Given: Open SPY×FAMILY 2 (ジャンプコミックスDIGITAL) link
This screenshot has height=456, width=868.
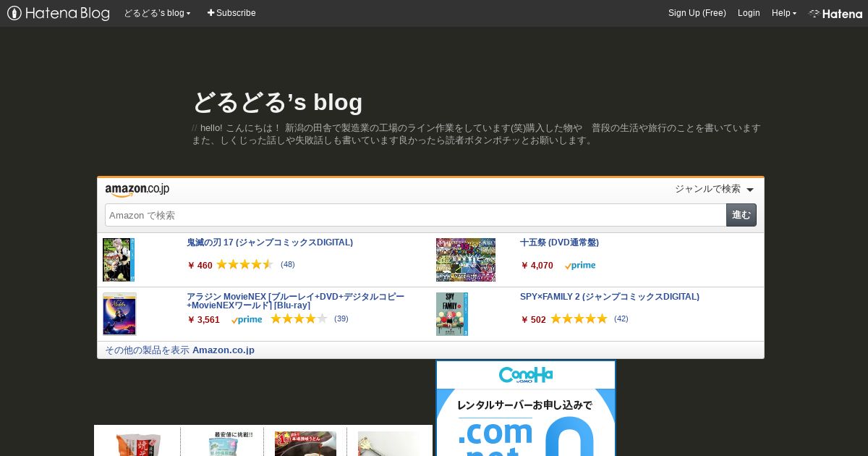Looking at the screenshot, I should point(610,297).
